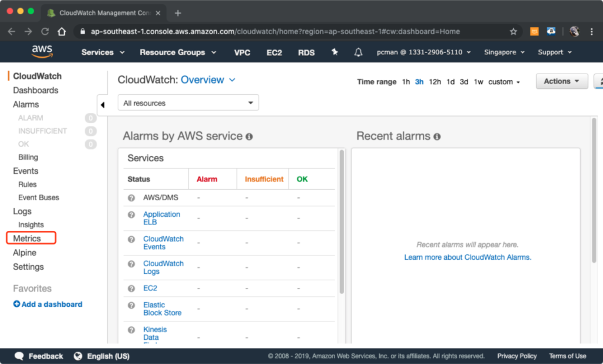The height and width of the screenshot is (364, 603).
Task: Click the pin shortcuts icon in AWS navbar
Action: click(334, 52)
